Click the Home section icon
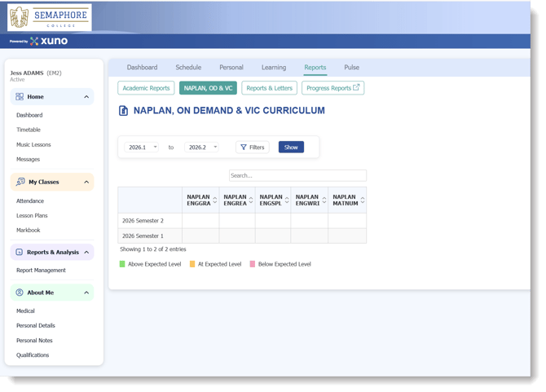This screenshot has height=392, width=546. point(20,96)
